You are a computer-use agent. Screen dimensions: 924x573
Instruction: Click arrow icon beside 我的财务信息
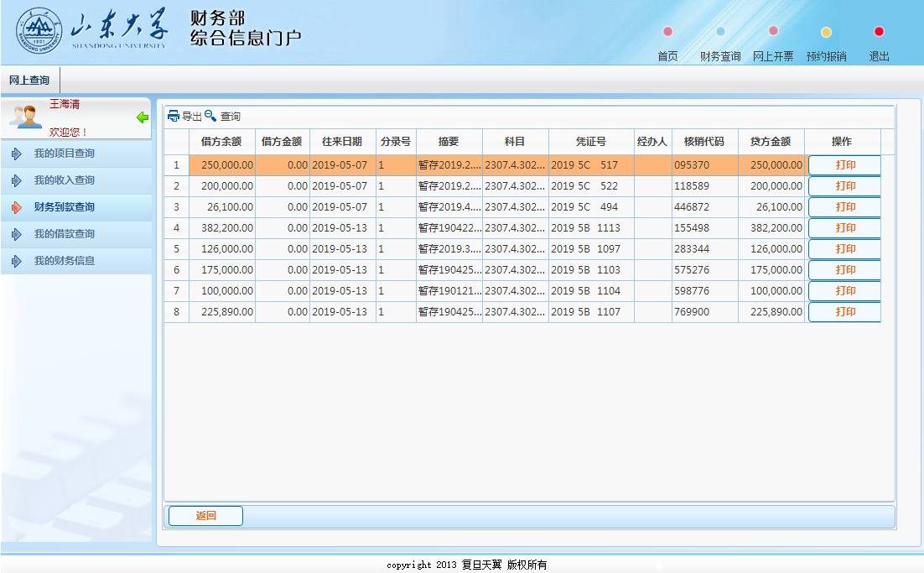(17, 261)
